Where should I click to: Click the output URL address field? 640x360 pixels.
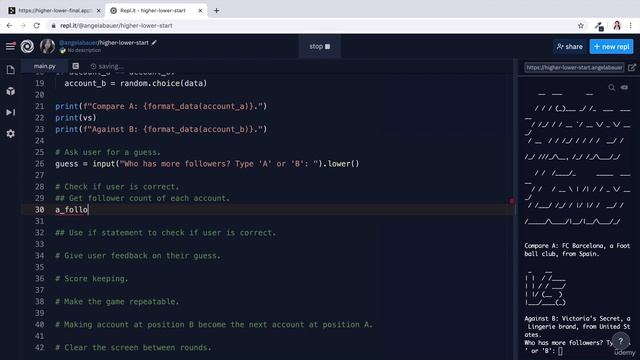[574, 67]
